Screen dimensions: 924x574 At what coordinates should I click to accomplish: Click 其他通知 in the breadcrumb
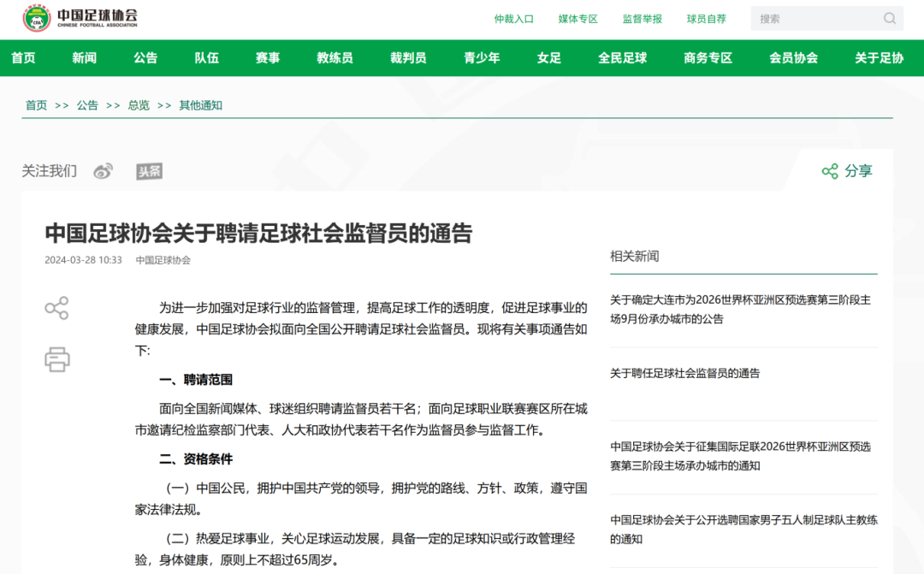click(200, 105)
